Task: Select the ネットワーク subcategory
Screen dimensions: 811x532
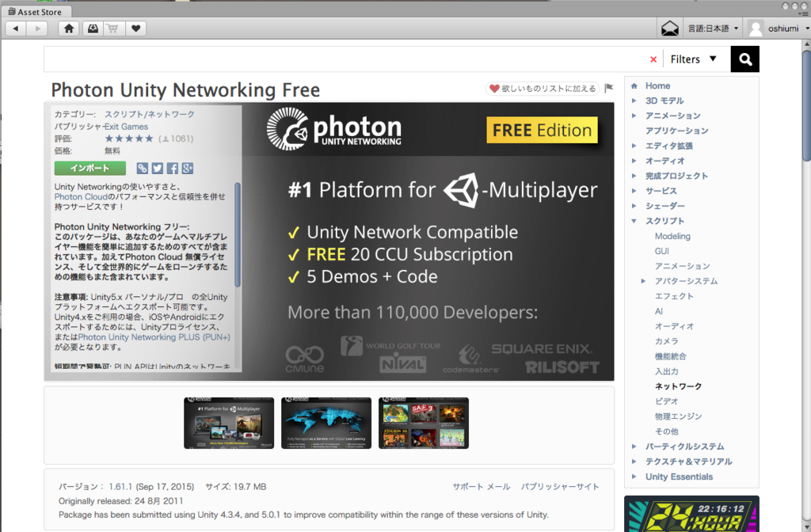Action: 678,386
